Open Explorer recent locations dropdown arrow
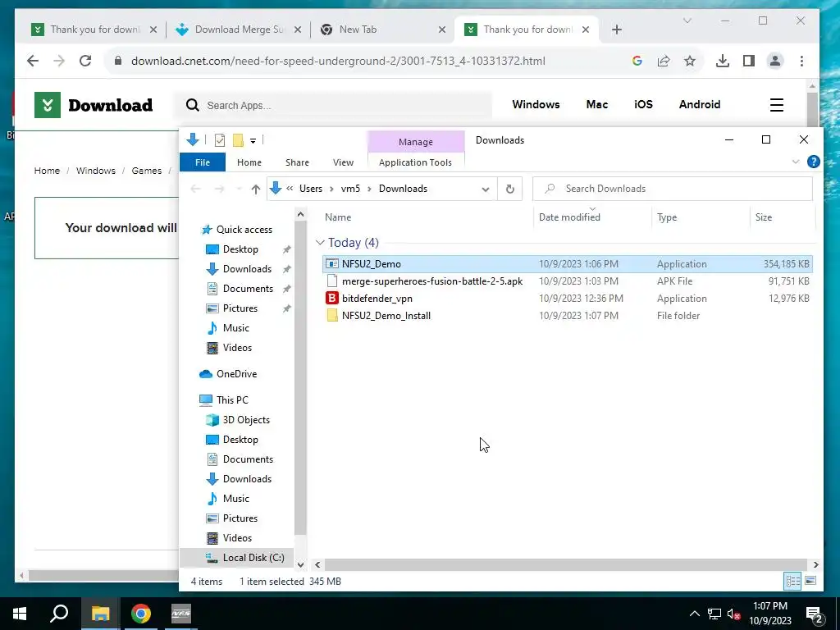 239,189
